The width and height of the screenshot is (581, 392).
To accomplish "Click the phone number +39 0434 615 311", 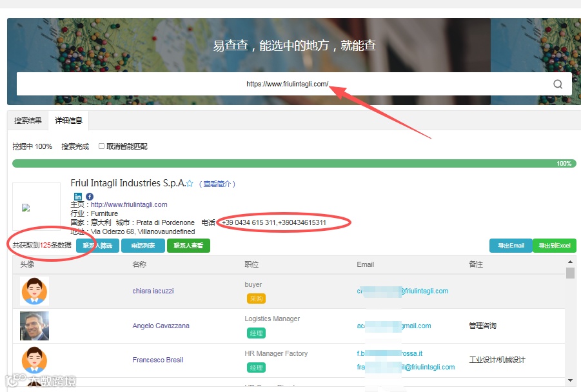I will (249, 222).
